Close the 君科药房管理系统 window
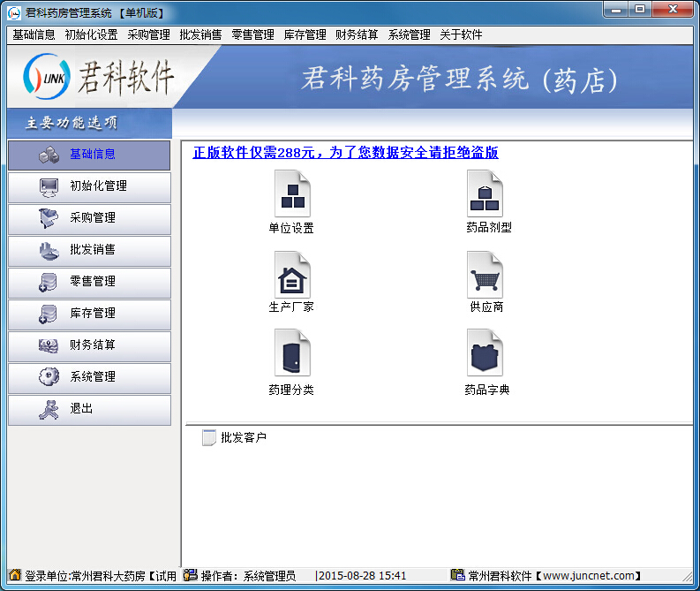Image resolution: width=700 pixels, height=591 pixels. point(673,10)
